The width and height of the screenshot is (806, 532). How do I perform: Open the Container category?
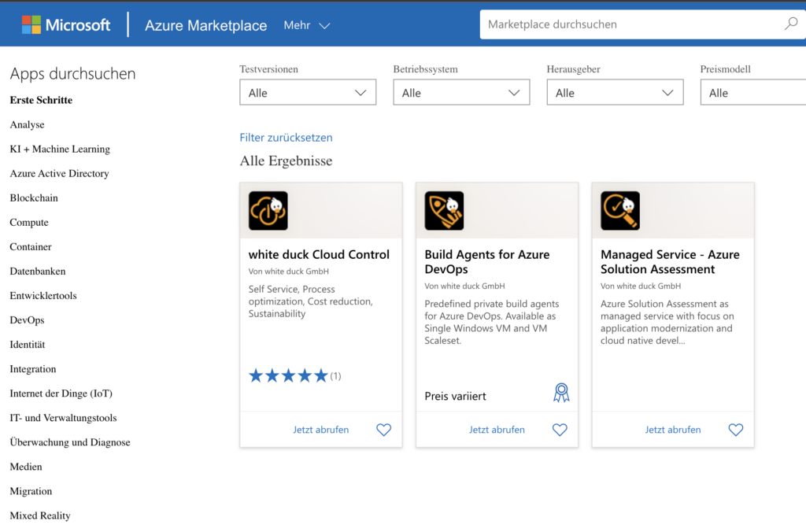click(x=31, y=247)
